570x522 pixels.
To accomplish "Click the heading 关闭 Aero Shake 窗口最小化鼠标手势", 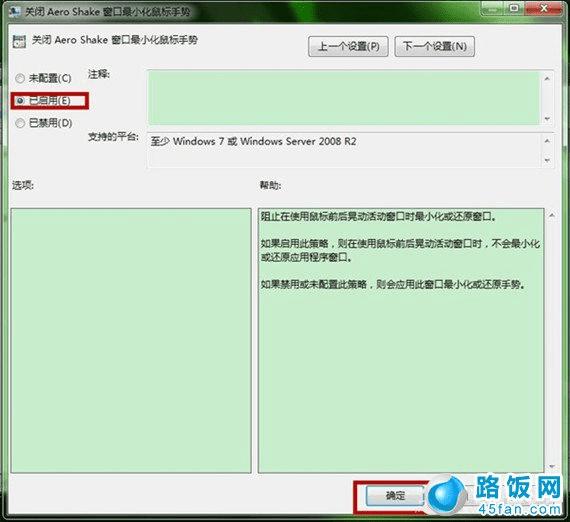I will pos(115,40).
